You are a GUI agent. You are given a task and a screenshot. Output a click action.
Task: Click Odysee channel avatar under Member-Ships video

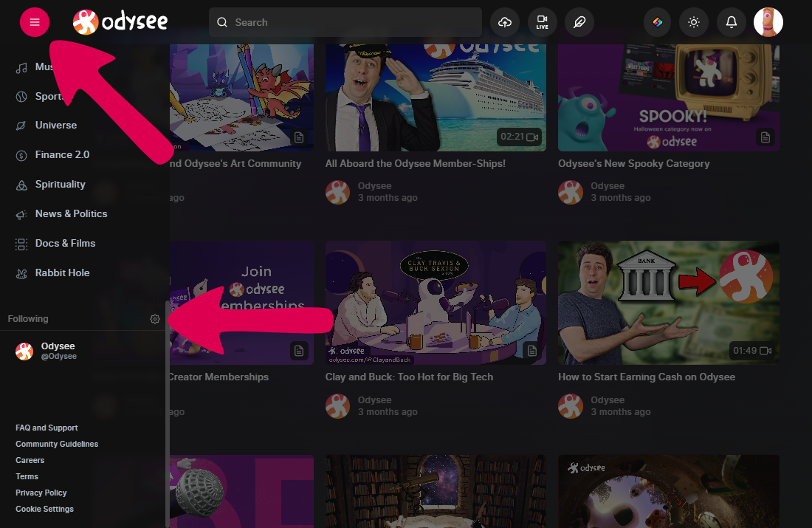click(337, 192)
